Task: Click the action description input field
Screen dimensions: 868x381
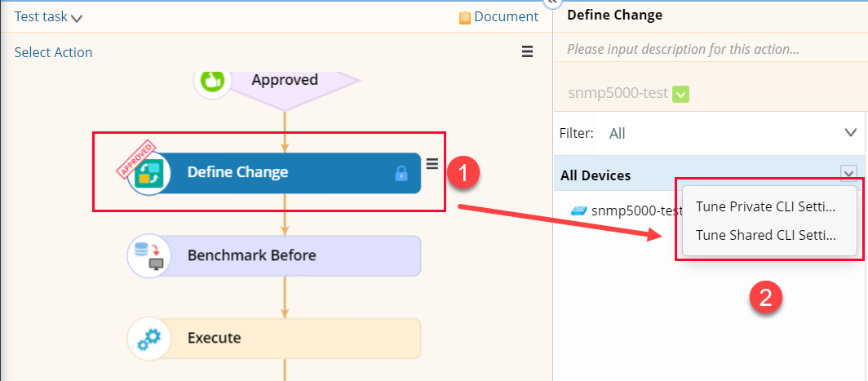Action: (711, 49)
